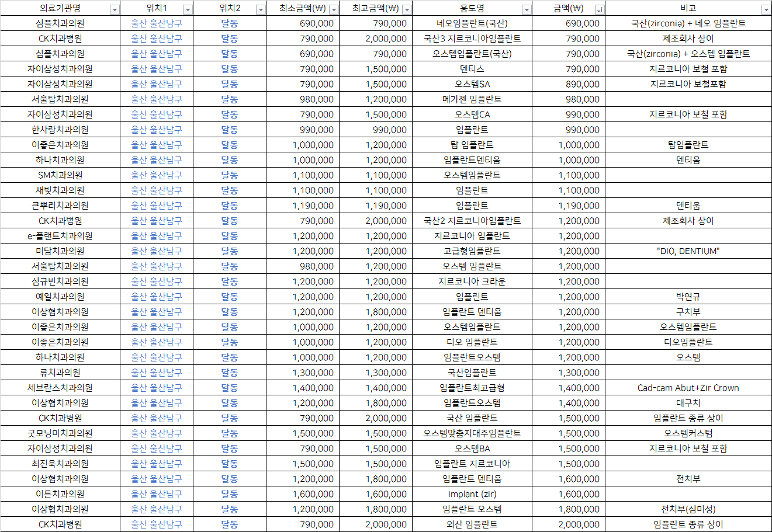Viewport: 772px width, 532px height.
Task: Click the 오스템SA cell
Action: click(472, 84)
